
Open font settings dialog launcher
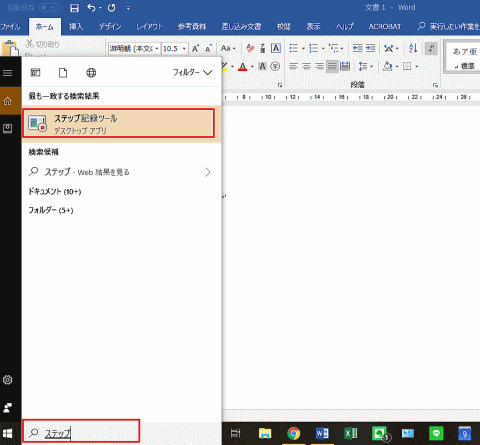coord(280,85)
